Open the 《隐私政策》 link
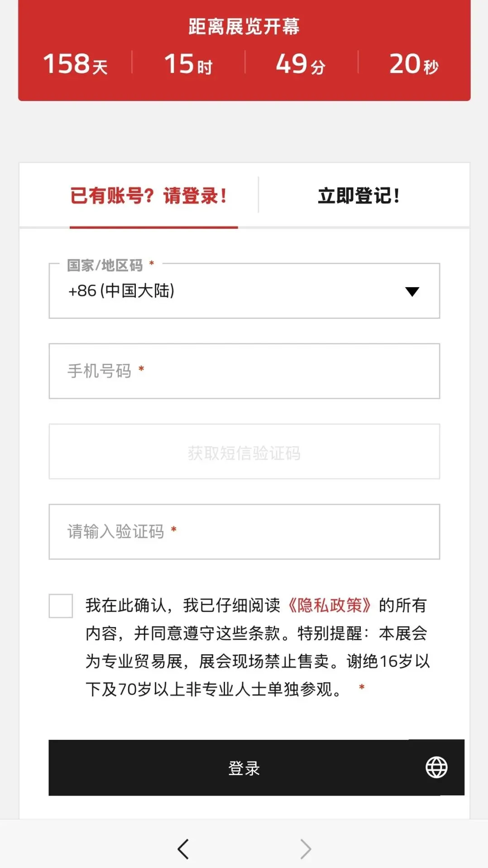This screenshot has width=488, height=868. click(x=329, y=605)
